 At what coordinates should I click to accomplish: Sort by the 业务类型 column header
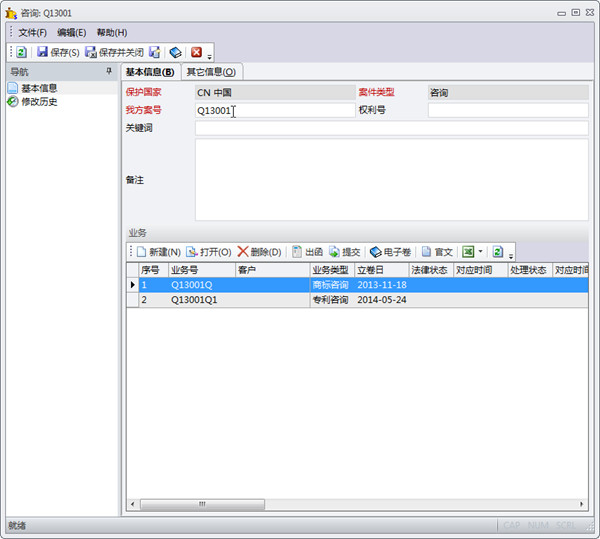[x=332, y=270]
